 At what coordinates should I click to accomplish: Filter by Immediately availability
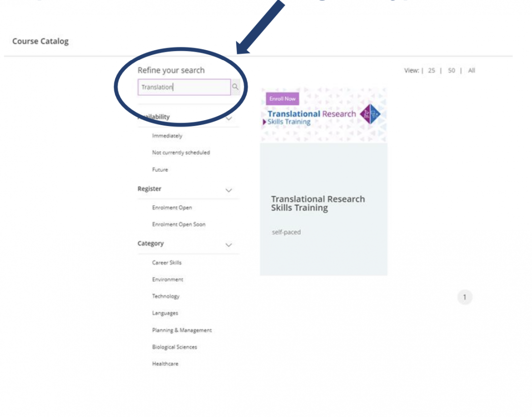pos(167,136)
